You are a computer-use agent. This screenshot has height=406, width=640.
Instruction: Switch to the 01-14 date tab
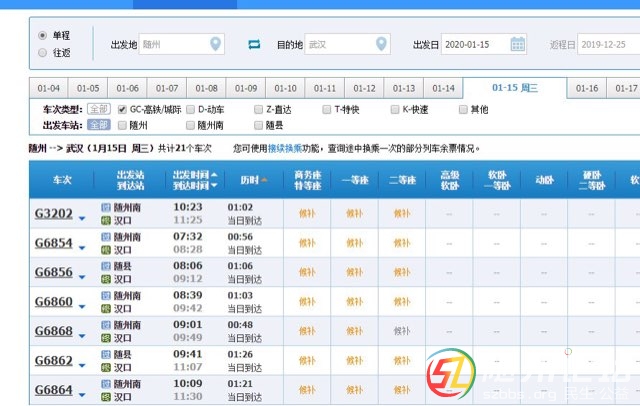pos(443,88)
